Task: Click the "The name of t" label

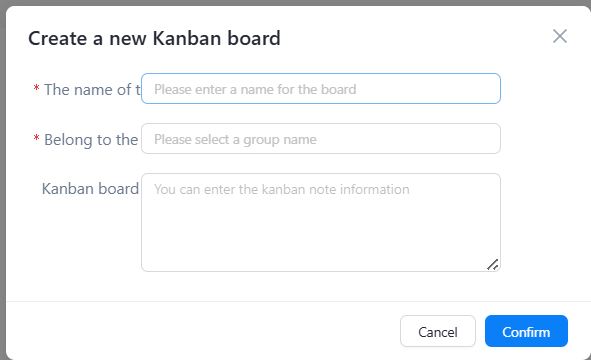Action: click(92, 90)
